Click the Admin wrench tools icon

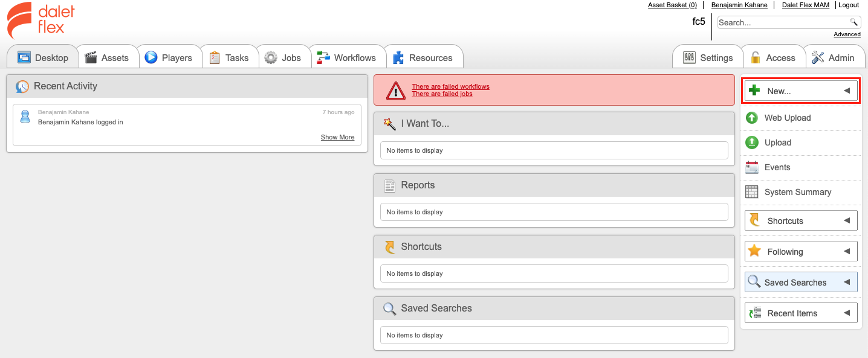click(x=818, y=58)
